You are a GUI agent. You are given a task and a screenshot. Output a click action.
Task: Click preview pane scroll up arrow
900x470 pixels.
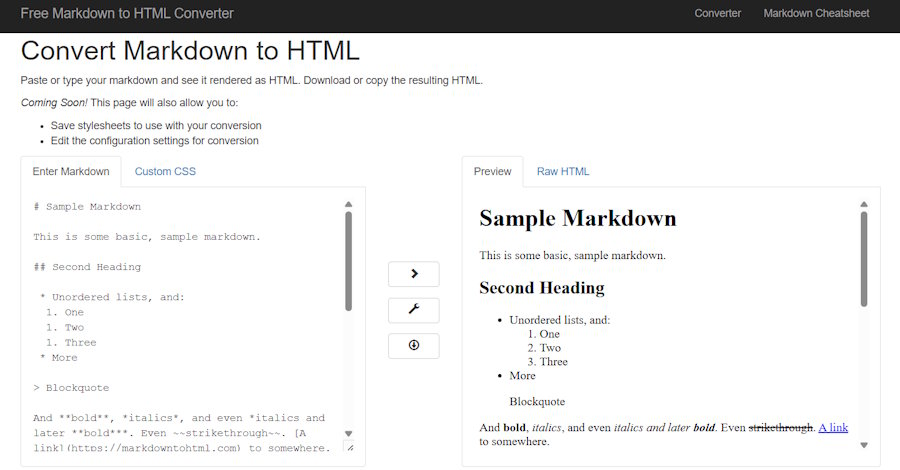tap(864, 204)
